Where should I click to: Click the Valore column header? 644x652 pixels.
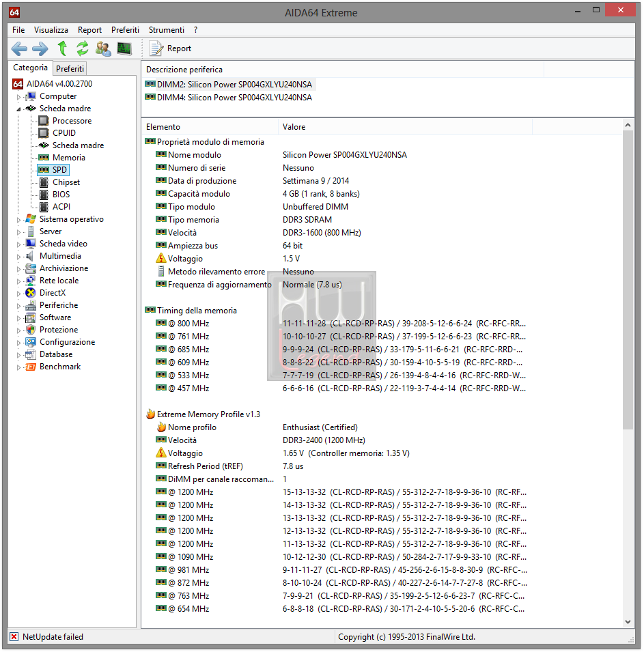pos(405,127)
